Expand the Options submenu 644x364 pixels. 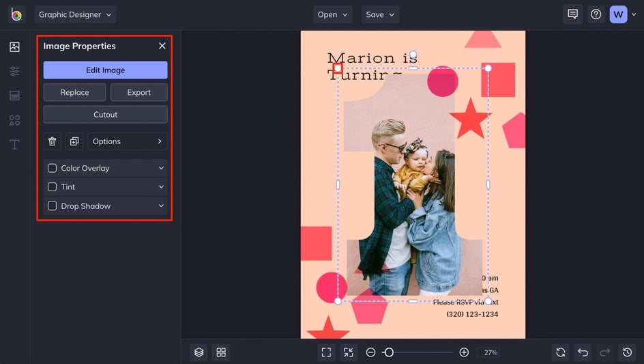[127, 141]
